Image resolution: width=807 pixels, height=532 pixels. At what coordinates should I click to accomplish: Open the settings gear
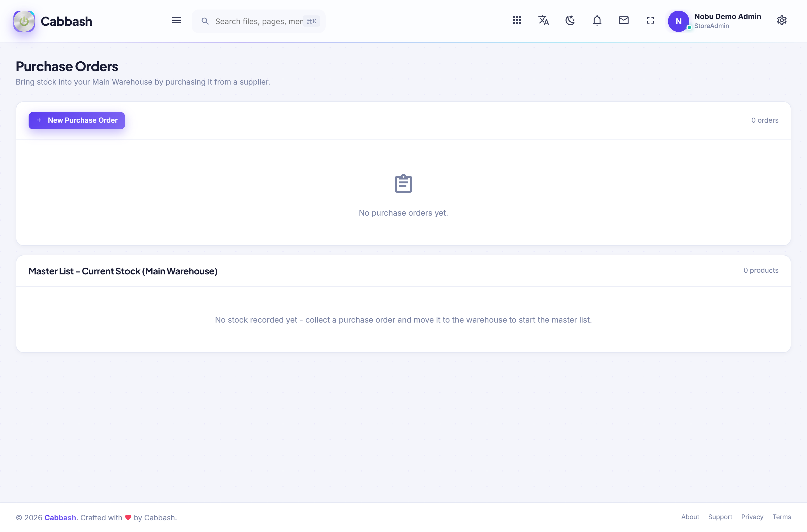click(782, 21)
